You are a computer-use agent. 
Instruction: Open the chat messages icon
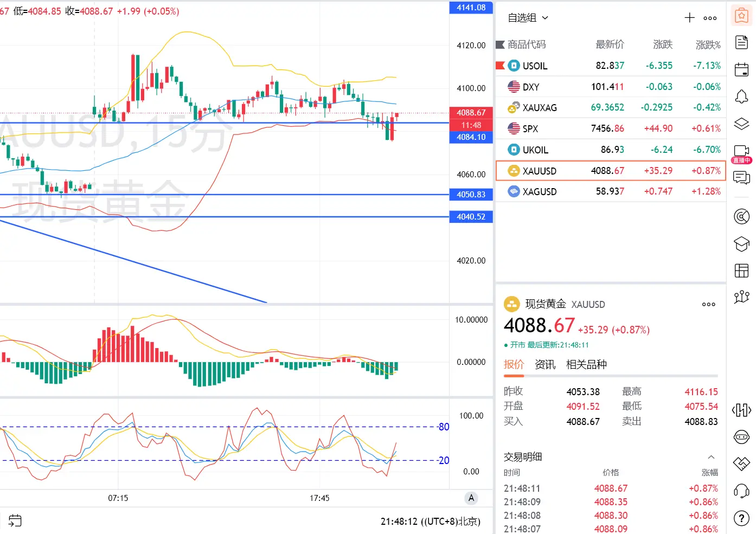pyautogui.click(x=741, y=178)
